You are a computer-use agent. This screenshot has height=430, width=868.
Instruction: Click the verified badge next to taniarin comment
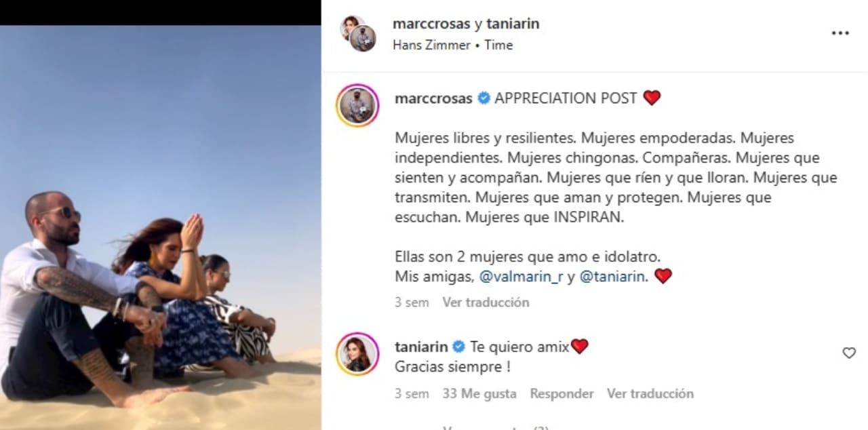tap(458, 347)
